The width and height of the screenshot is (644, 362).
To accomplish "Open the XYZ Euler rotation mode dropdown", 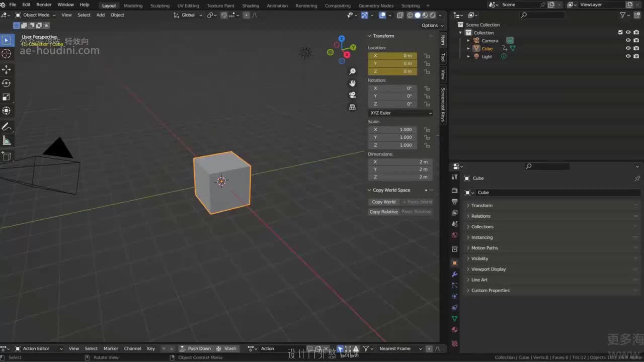I will tap(400, 113).
